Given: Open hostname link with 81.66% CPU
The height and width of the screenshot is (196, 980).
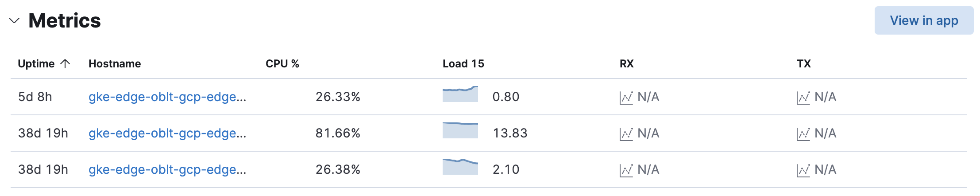Looking at the screenshot, I should coord(167,133).
